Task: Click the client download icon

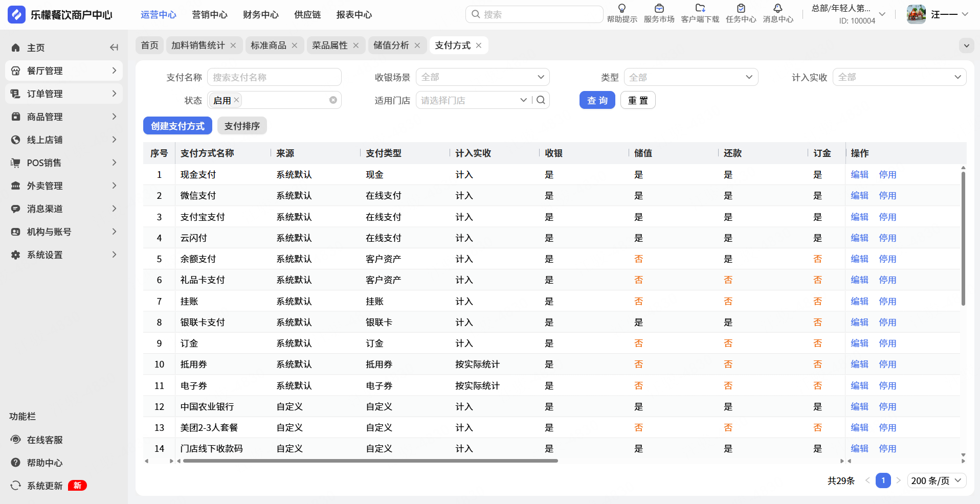Action: coord(700,9)
